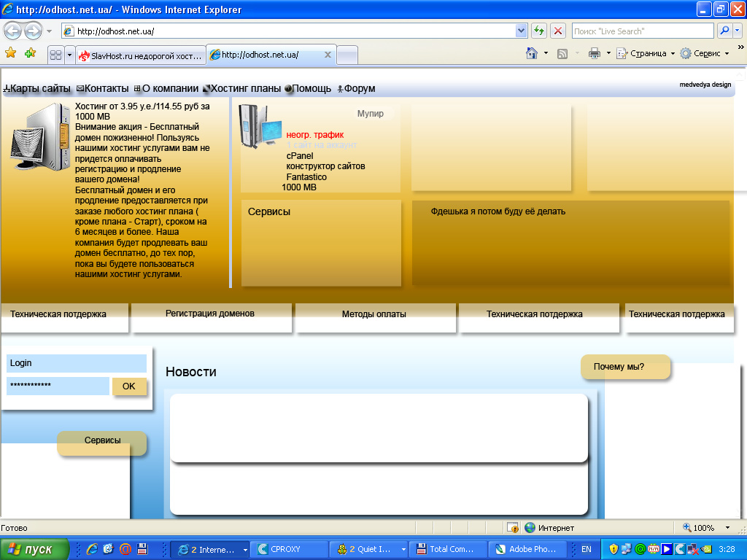The image size is (747, 560).
Task: Click the Fantastico feature text
Action: point(306,176)
